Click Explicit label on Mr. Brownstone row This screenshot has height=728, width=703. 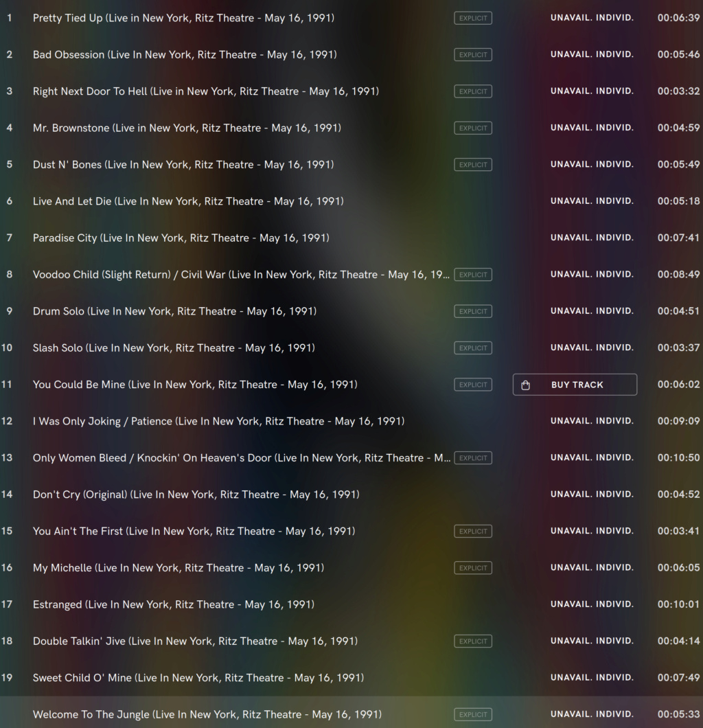click(x=473, y=128)
